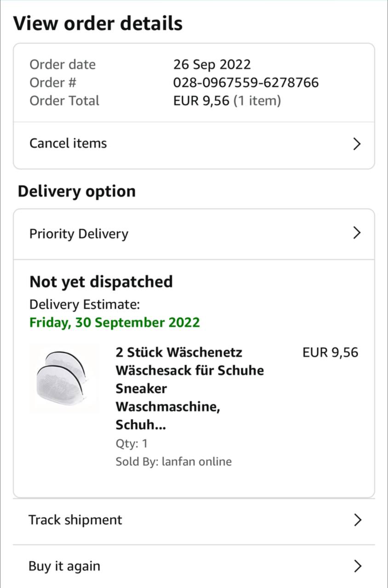Click the order number 028-0967559-6278766
This screenshot has width=388, height=588.
245,83
